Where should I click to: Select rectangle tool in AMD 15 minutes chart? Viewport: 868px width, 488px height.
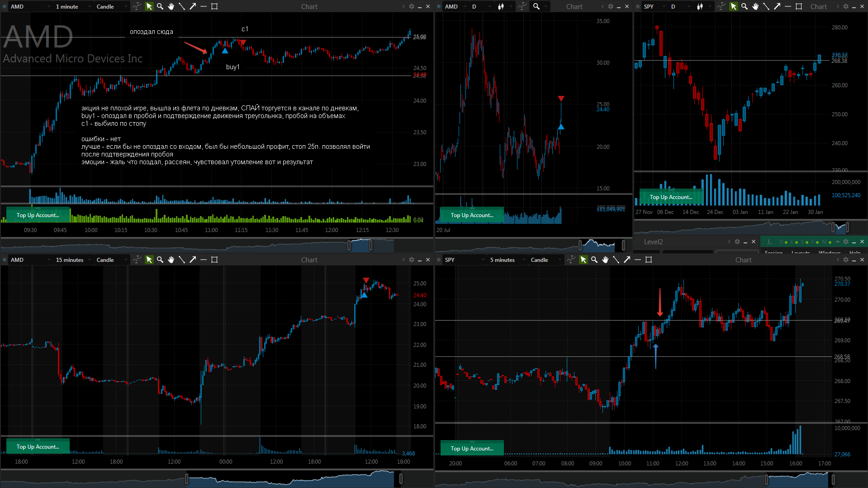click(214, 260)
